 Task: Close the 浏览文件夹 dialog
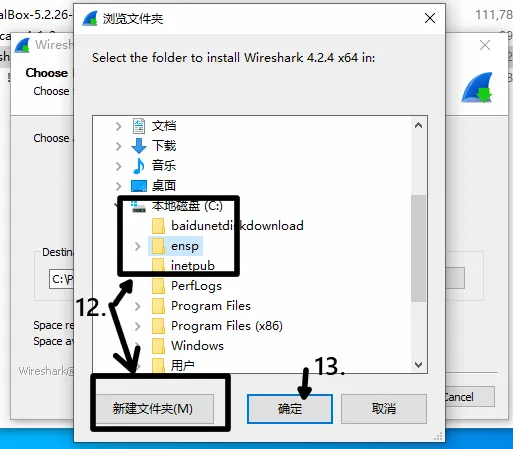pyautogui.click(x=430, y=18)
